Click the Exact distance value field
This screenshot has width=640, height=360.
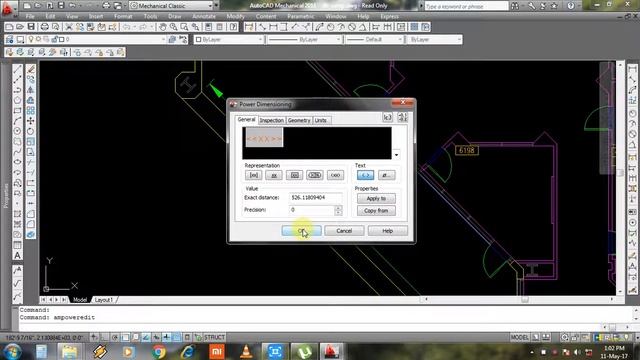pos(315,198)
